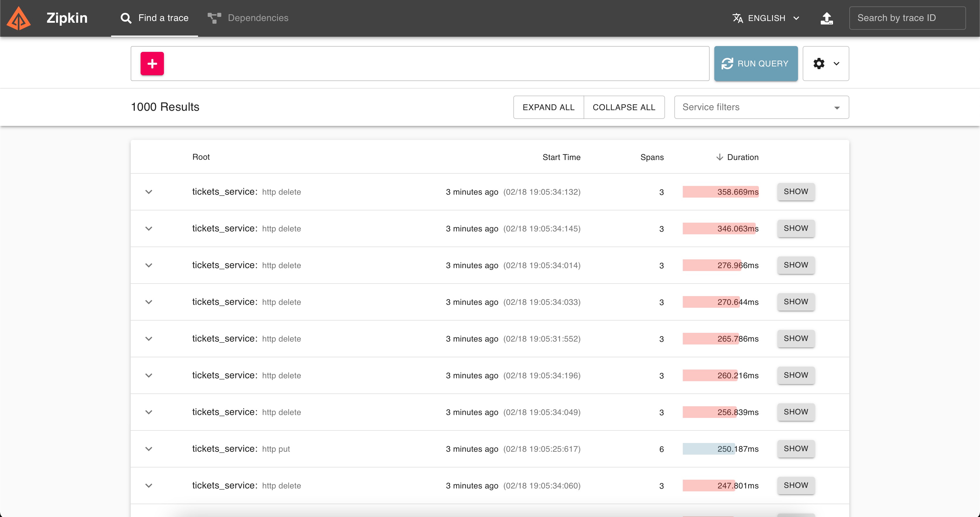Image resolution: width=980 pixels, height=517 pixels.
Task: Click the COLLAPSE ALL button
Action: pyautogui.click(x=624, y=107)
